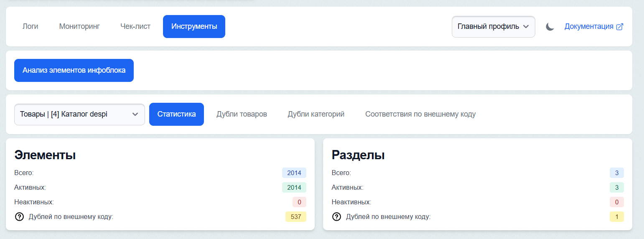Open the Главный профиль dropdown

(493, 27)
